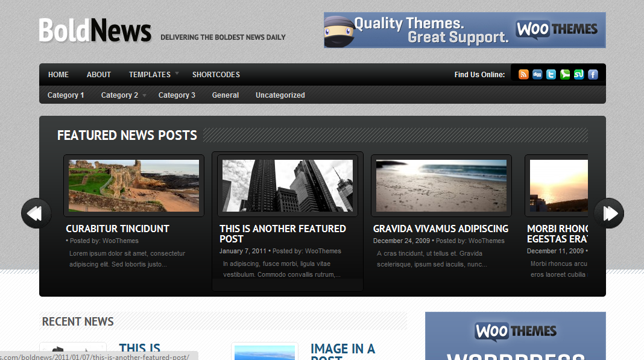This screenshot has width=644, height=360.
Task: Click the previous arrow on featured carousel
Action: tap(36, 213)
